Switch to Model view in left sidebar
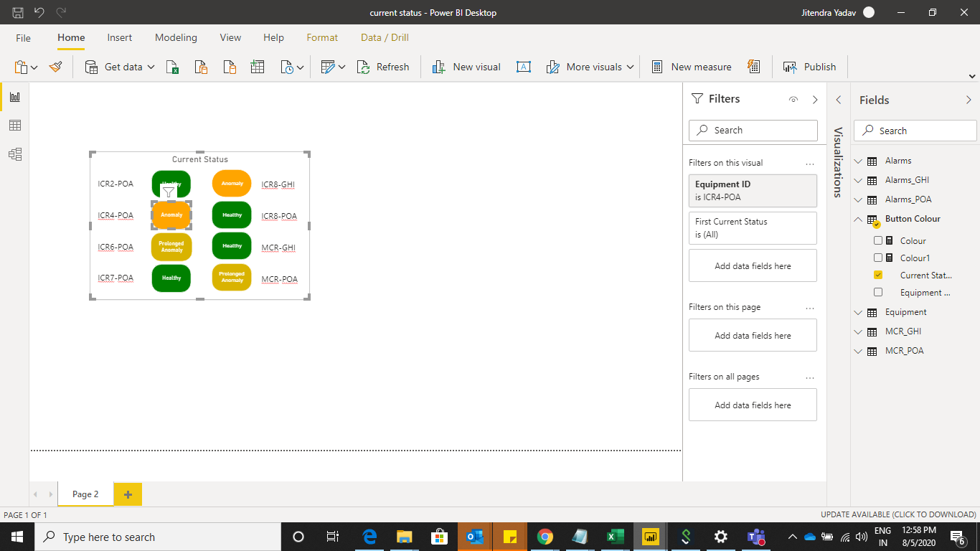 pyautogui.click(x=15, y=154)
